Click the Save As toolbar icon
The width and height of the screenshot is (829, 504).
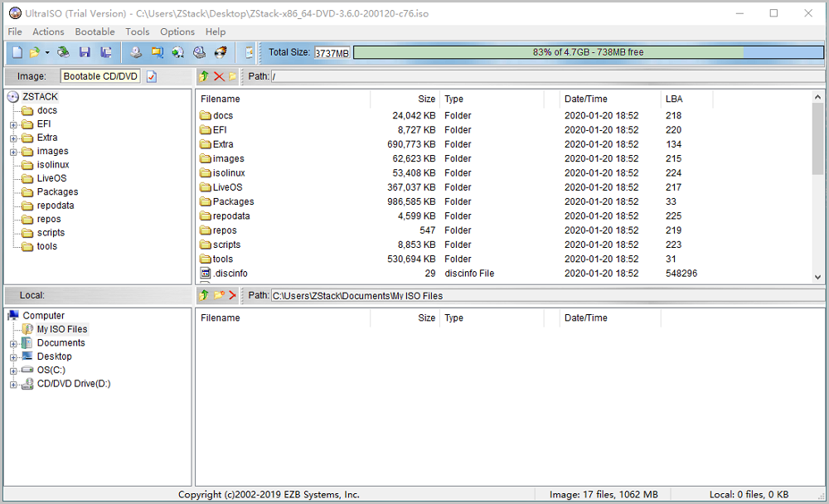pos(106,52)
